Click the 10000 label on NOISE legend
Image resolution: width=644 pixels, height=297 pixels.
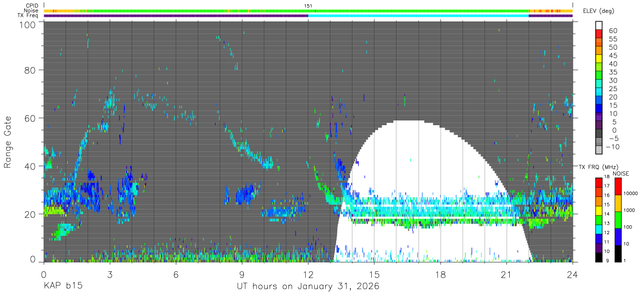631,193
